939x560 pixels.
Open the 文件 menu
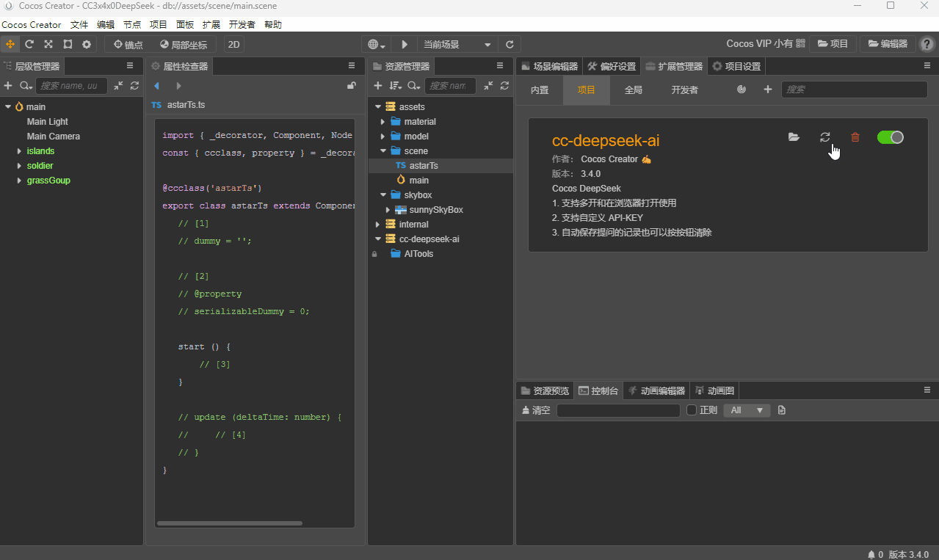(x=79, y=25)
